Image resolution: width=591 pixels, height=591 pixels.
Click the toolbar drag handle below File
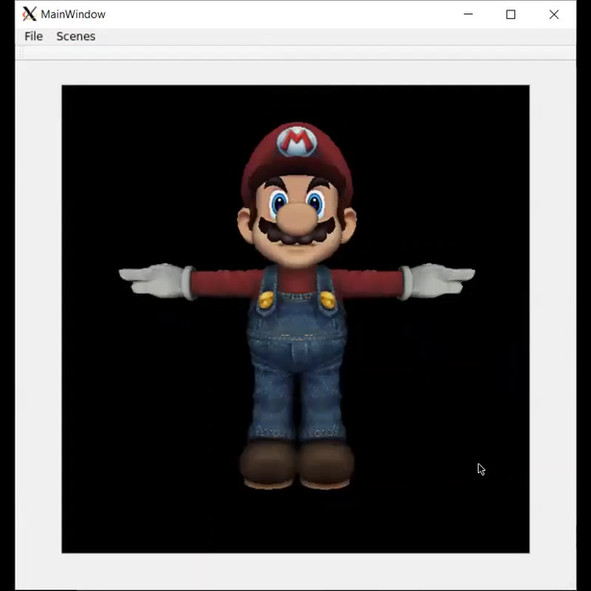[x=22, y=53]
